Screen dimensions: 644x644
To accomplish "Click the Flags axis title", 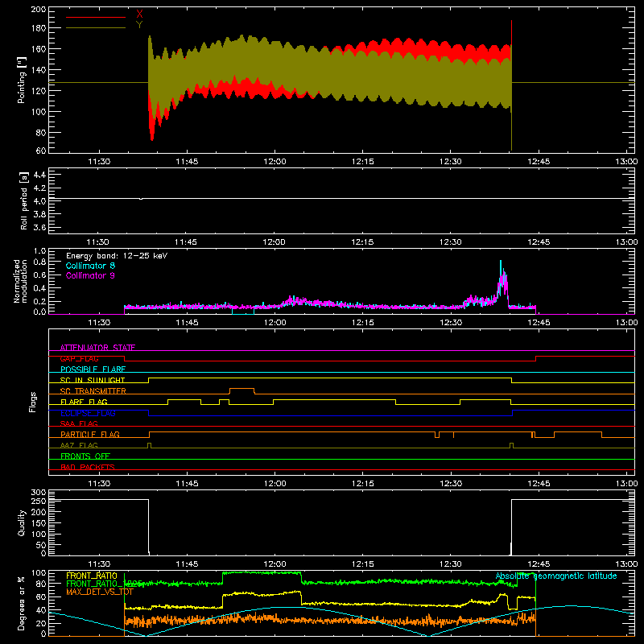I will tap(32, 402).
